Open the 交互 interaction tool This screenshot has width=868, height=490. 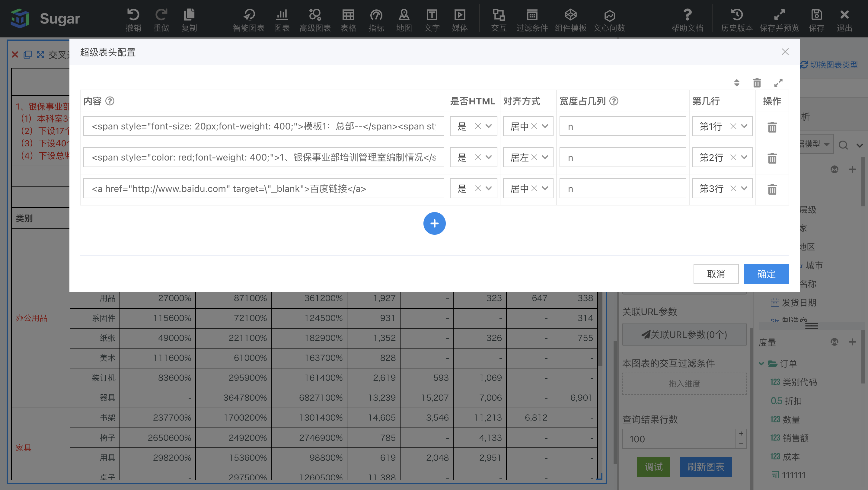499,20
